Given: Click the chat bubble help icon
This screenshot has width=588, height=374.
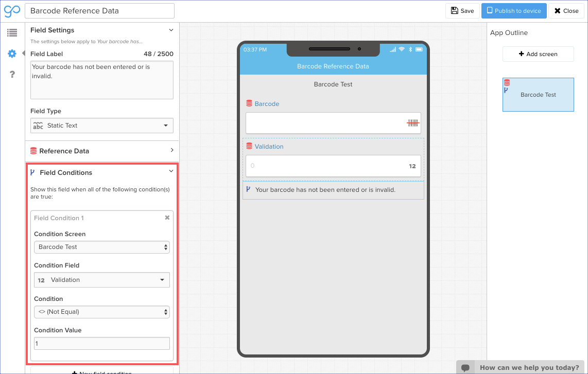Looking at the screenshot, I should (465, 367).
